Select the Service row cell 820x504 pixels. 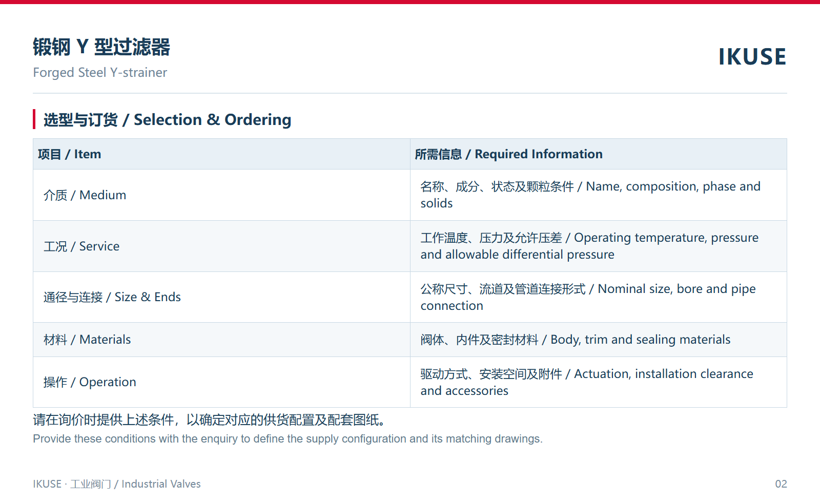point(221,246)
